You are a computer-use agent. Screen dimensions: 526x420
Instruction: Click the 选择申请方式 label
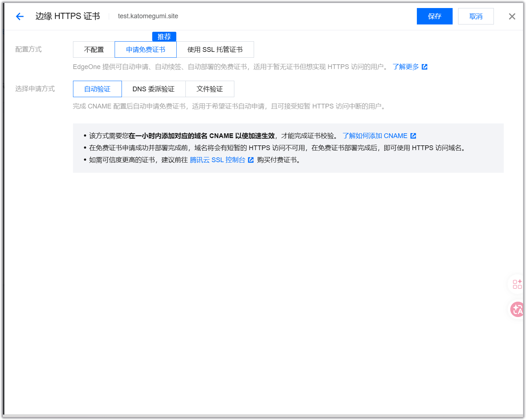(35, 89)
